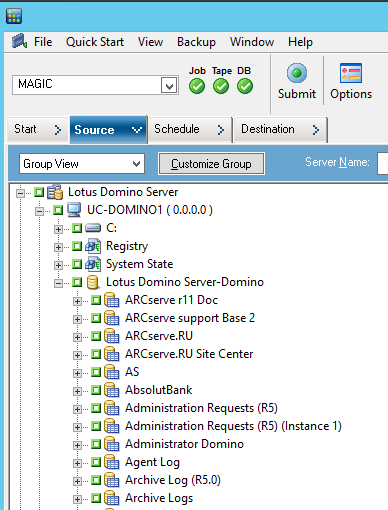Tick the Lotus Domino Server root selection box

pos(39,192)
